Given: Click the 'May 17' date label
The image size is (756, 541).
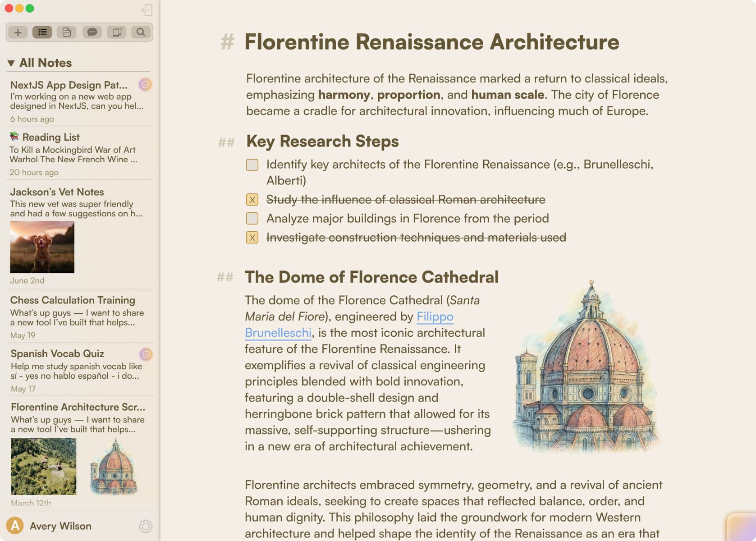Looking at the screenshot, I should tap(23, 389).
